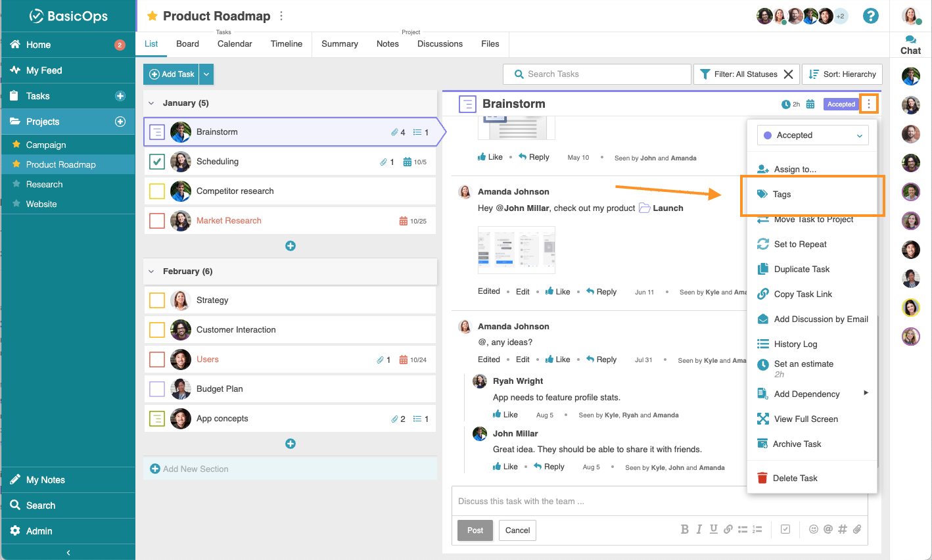Click the Add Task button
This screenshot has height=560, width=932.
[x=172, y=74]
